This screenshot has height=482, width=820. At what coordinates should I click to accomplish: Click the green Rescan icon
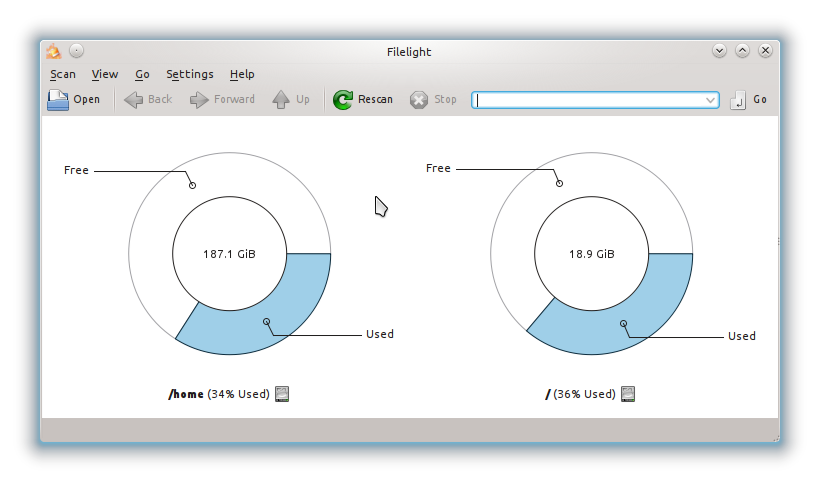coord(343,99)
